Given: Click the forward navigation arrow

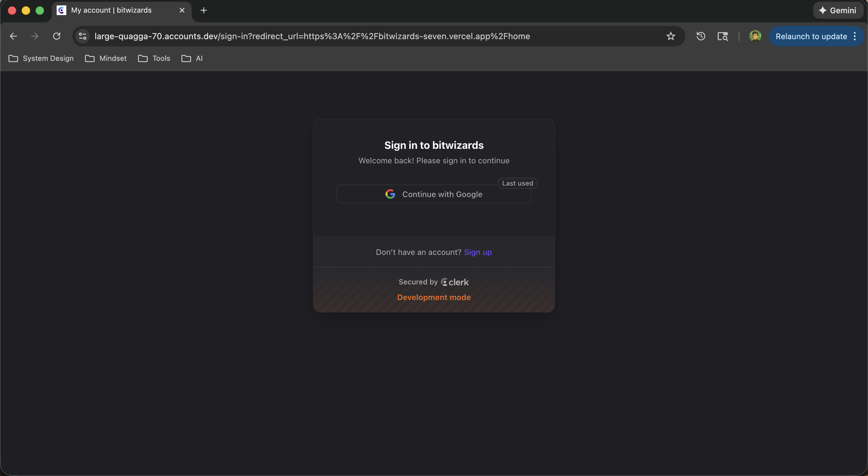Looking at the screenshot, I should point(35,36).
